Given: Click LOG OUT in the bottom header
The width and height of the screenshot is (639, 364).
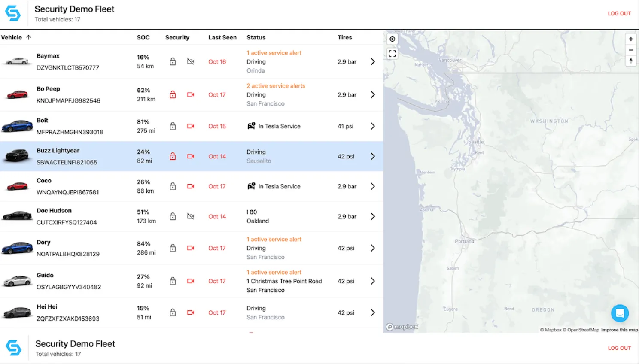Looking at the screenshot, I should [x=619, y=348].
